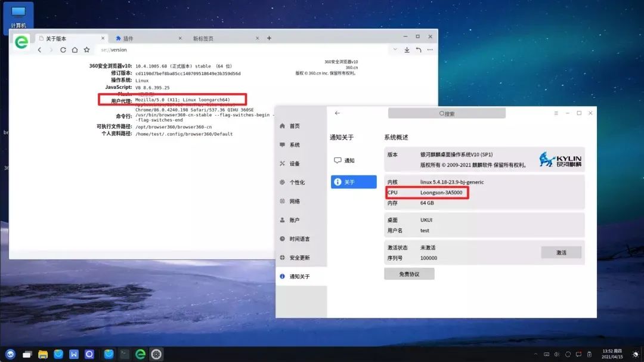Image resolution: width=644 pixels, height=362 pixels.
Task: Expand the address bar dropdown chevron
Action: 395,49
